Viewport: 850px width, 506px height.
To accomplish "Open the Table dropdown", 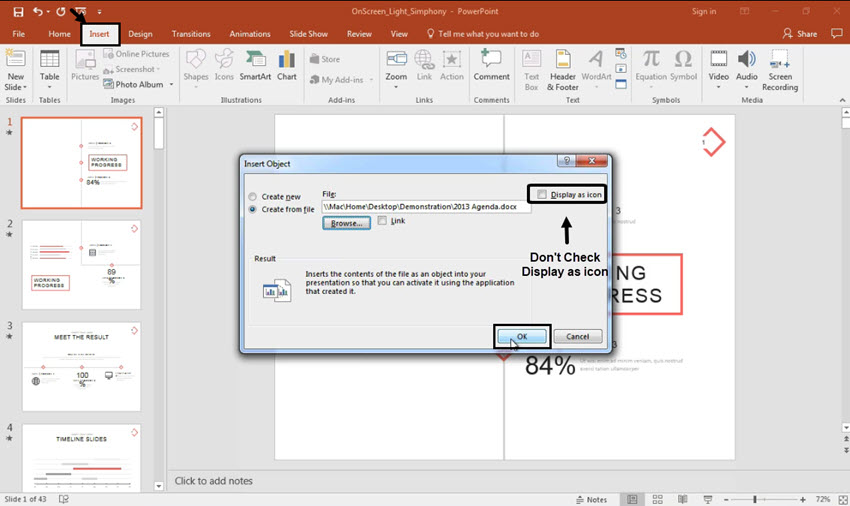I will (x=49, y=87).
